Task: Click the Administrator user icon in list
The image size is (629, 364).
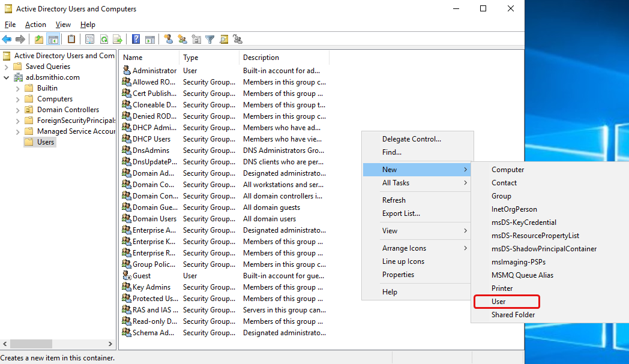Action: pos(127,71)
